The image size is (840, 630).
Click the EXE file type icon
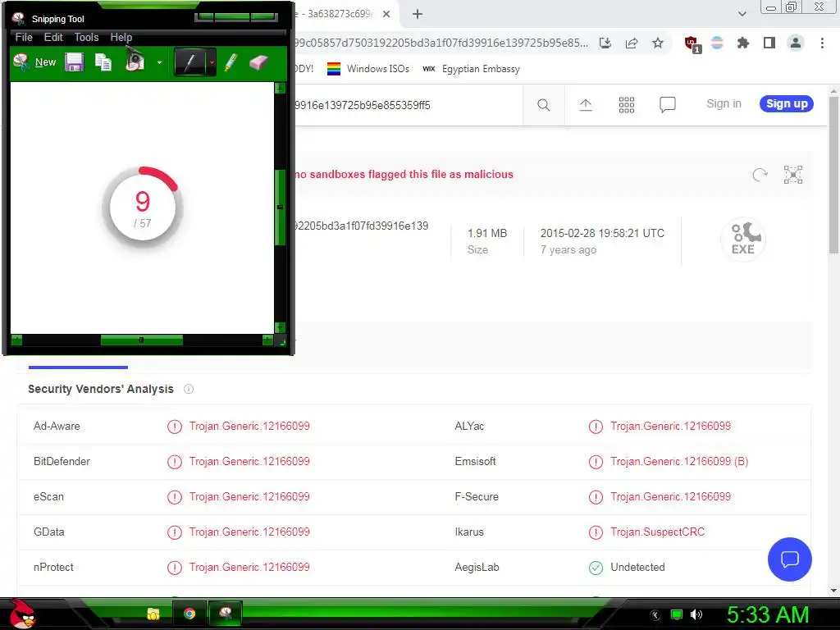point(742,239)
